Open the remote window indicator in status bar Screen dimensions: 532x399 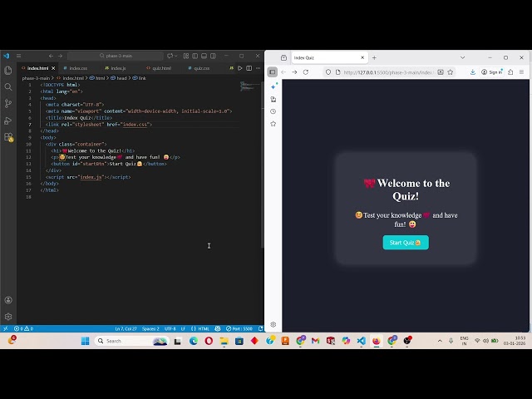click(6, 328)
